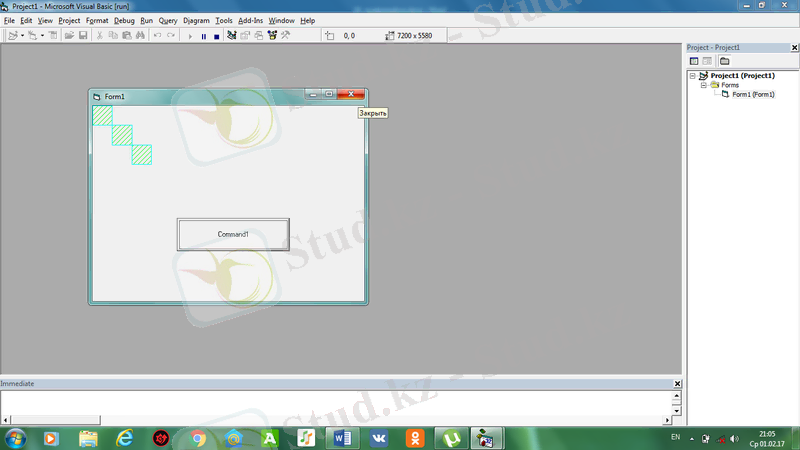The image size is (800, 450).
Task: Open the Tools menu
Action: pos(223,20)
